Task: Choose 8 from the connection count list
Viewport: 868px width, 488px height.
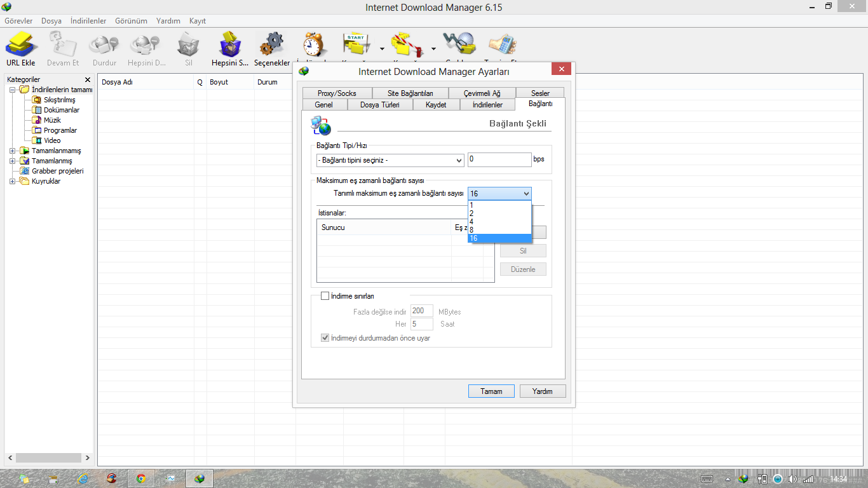Action: [x=499, y=230]
